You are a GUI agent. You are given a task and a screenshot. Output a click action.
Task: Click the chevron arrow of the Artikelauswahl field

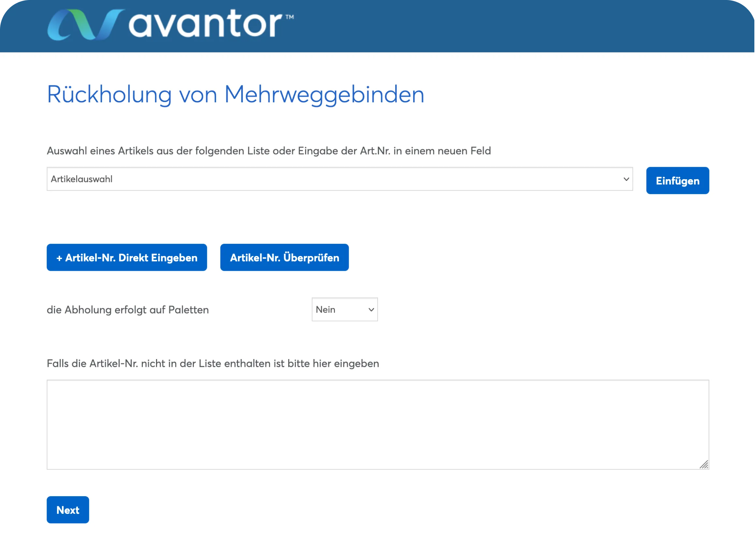point(627,180)
